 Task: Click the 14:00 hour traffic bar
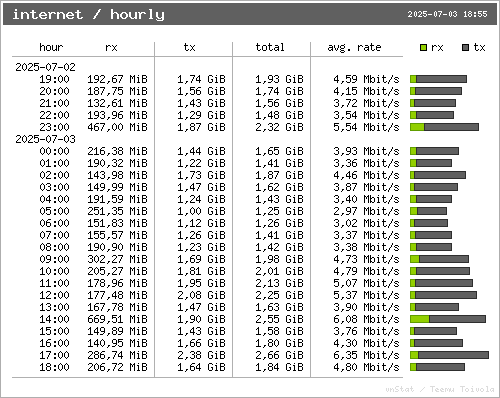point(448,319)
